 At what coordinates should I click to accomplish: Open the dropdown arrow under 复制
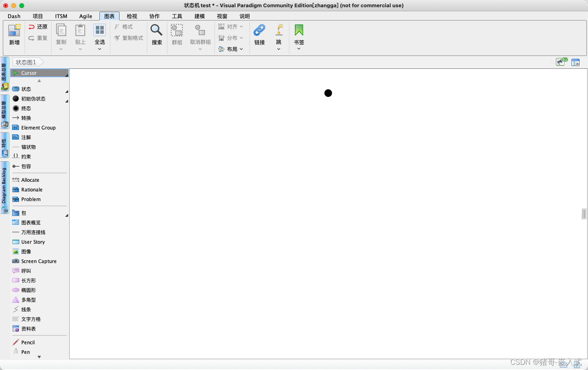click(x=61, y=49)
